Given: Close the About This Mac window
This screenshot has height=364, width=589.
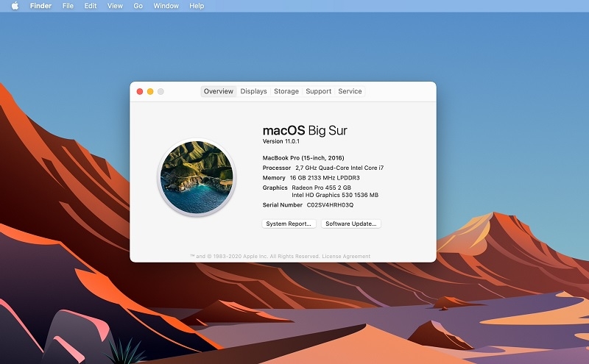Looking at the screenshot, I should pos(140,92).
